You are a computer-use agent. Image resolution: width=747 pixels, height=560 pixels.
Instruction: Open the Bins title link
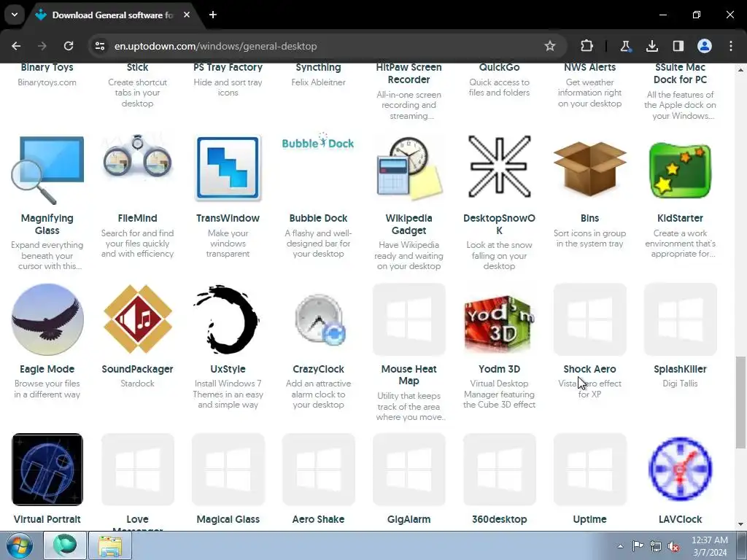coord(589,218)
